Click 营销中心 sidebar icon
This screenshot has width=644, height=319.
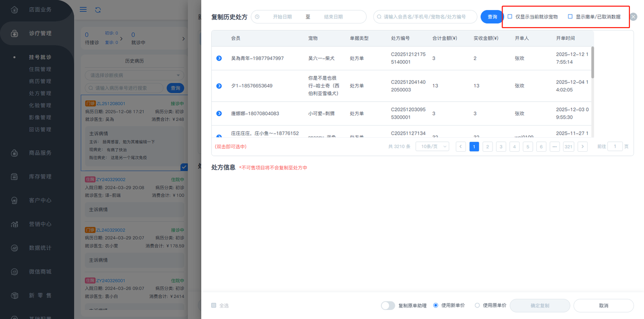tap(15, 224)
